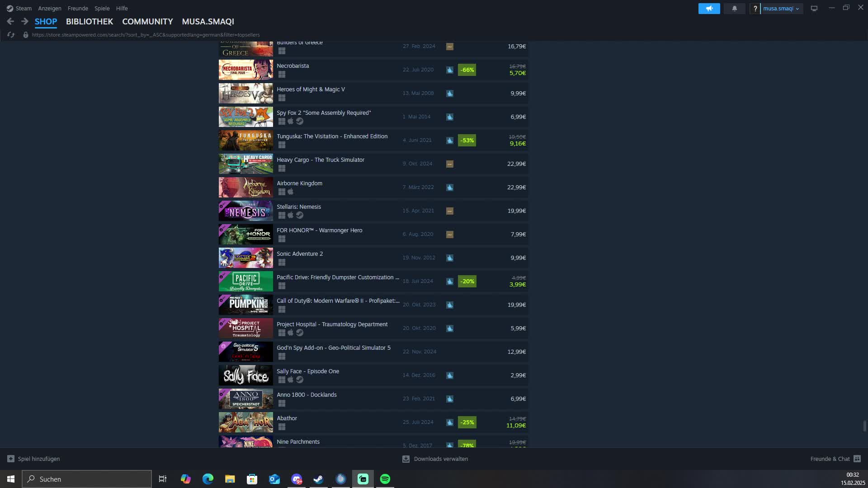Go back with the left arrow
This screenshot has height=488, width=868.
point(10,21)
